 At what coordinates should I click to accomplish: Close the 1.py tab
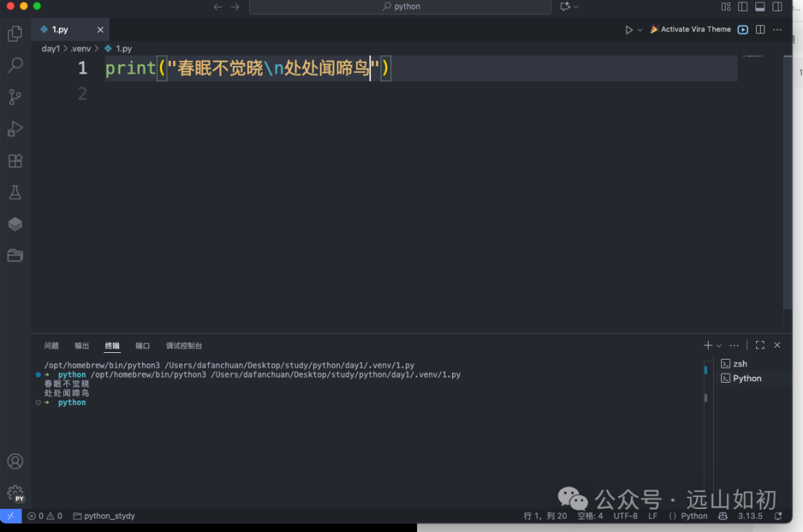click(100, 30)
